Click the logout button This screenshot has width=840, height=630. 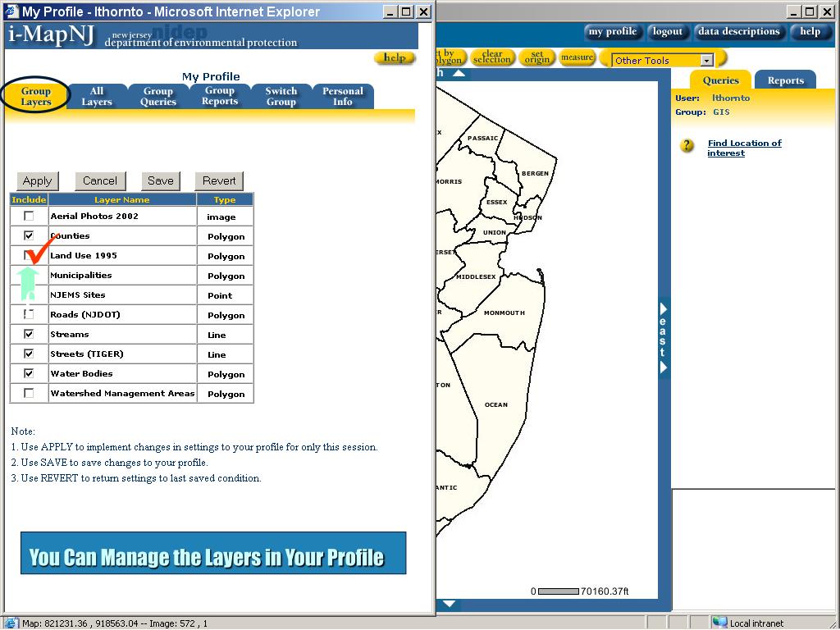[x=668, y=32]
